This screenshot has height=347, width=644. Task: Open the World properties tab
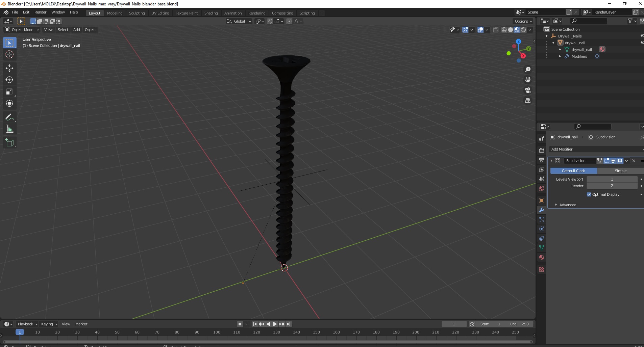tap(542, 188)
